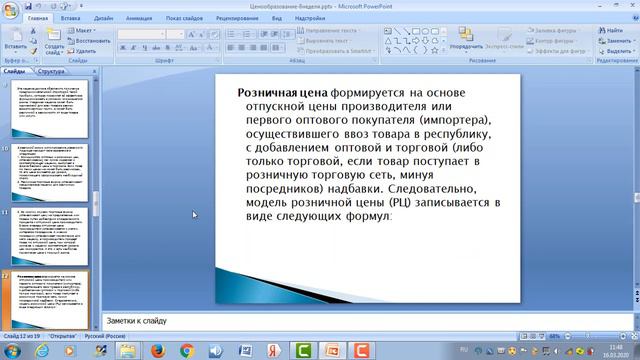Switch to Показ слайдов tab
640x360 pixels.
pyautogui.click(x=184, y=18)
